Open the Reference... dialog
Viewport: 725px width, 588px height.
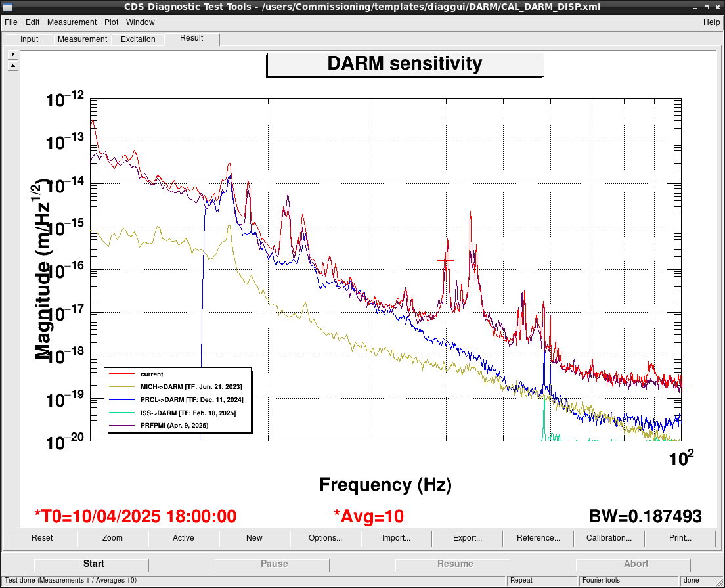(x=538, y=538)
